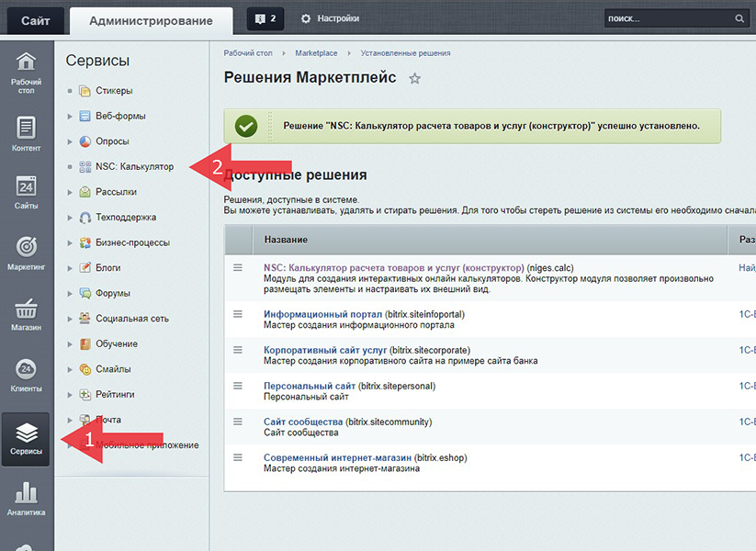Open row menu for Персональный сайт
756x551 pixels.
pyautogui.click(x=238, y=386)
